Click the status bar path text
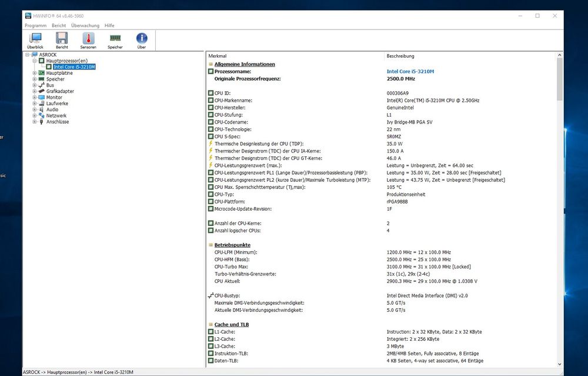Image resolution: width=588 pixels, height=376 pixels. click(78, 372)
